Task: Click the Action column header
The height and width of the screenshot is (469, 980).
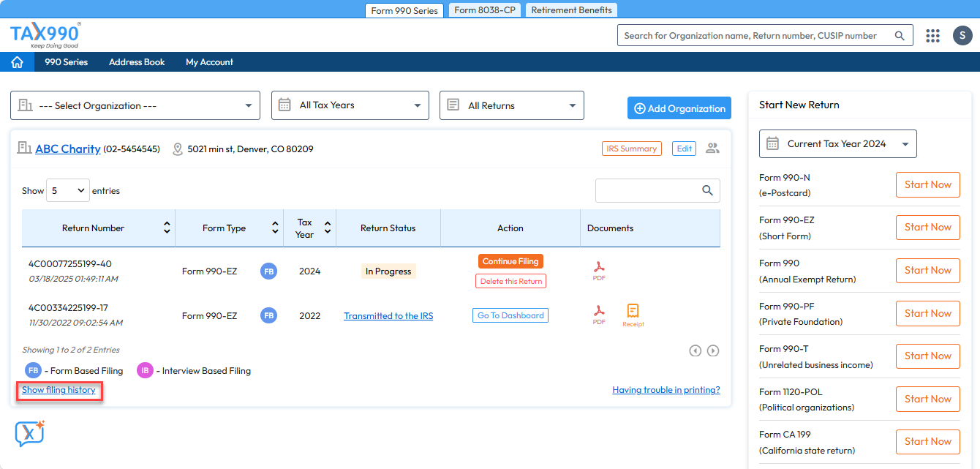Action: click(x=510, y=228)
